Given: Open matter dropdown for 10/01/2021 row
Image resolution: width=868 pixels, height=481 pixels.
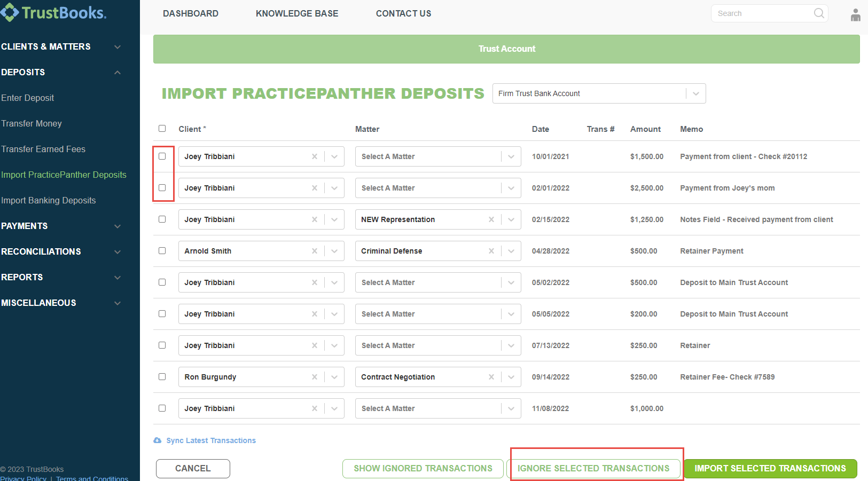Looking at the screenshot, I should click(438, 156).
